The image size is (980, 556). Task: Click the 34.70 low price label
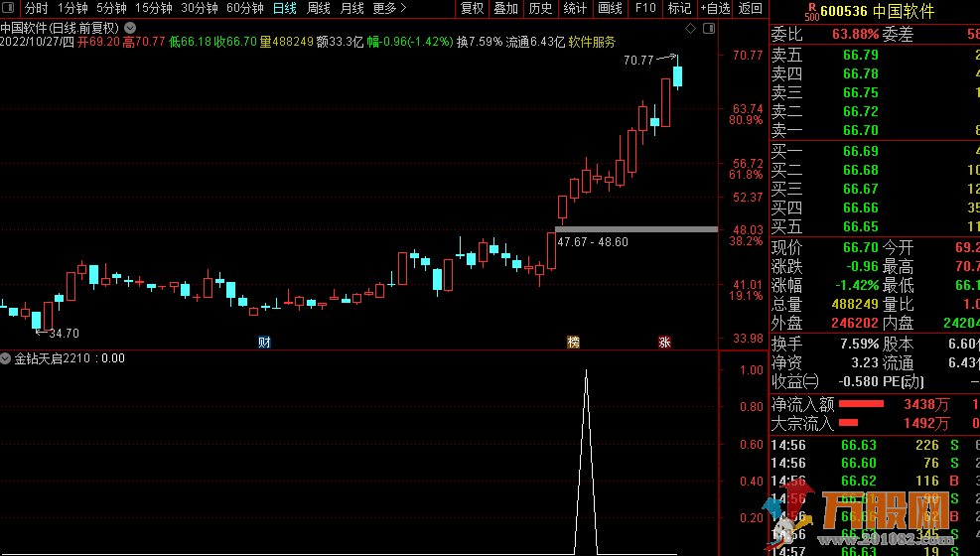point(64,334)
